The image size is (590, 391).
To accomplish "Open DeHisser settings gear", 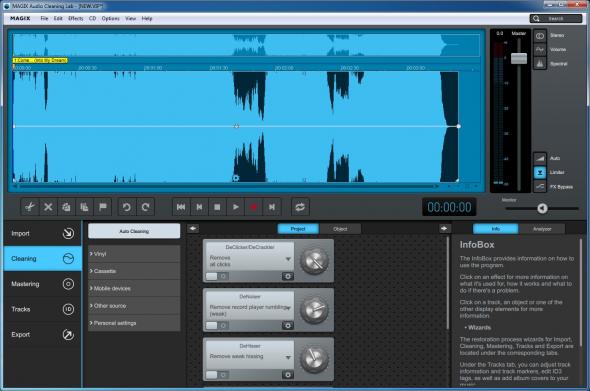I will 288,375.
